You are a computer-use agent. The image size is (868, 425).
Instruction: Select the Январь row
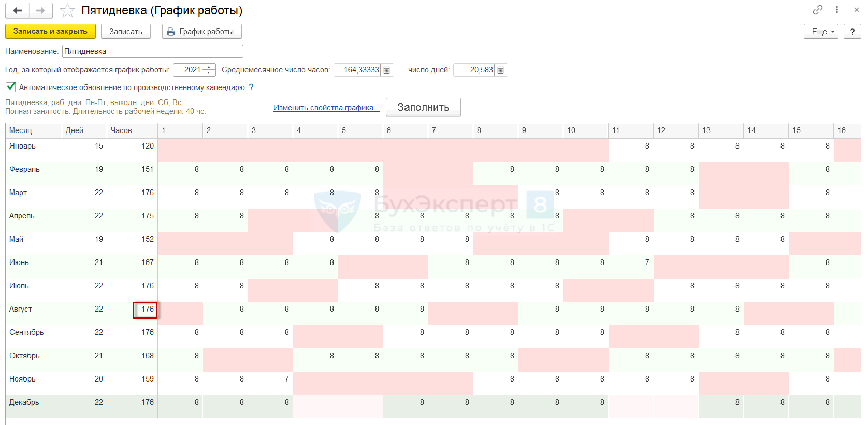tap(433, 150)
